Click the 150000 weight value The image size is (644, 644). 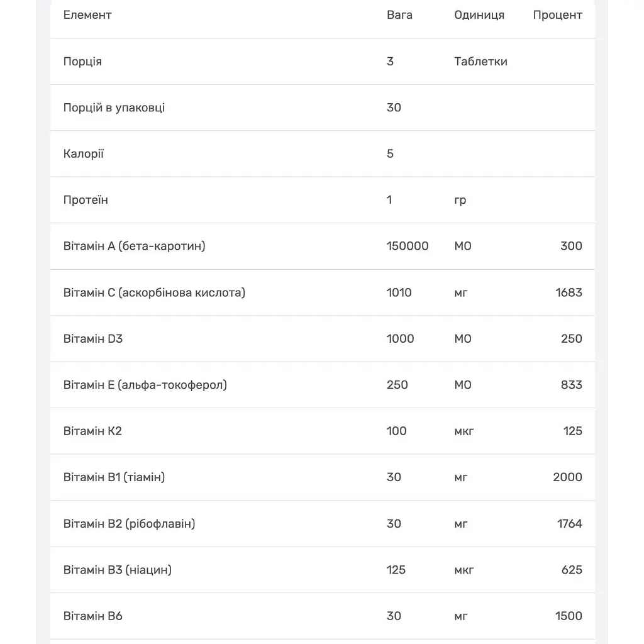[x=408, y=246]
